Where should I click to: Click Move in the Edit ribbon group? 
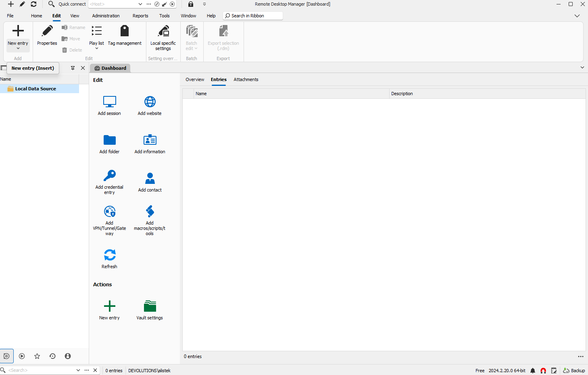pyautogui.click(x=71, y=39)
